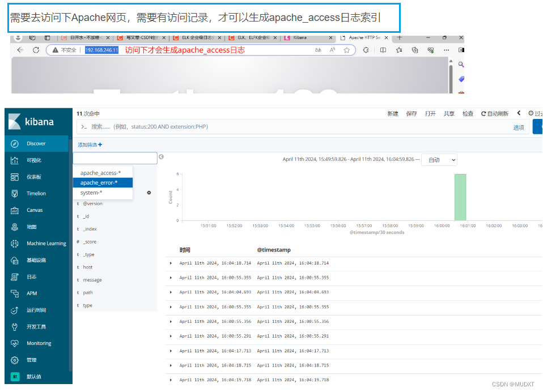Expand the row with timestamp 16:00:55.356
543x392 pixels.
pyautogui.click(x=171, y=322)
